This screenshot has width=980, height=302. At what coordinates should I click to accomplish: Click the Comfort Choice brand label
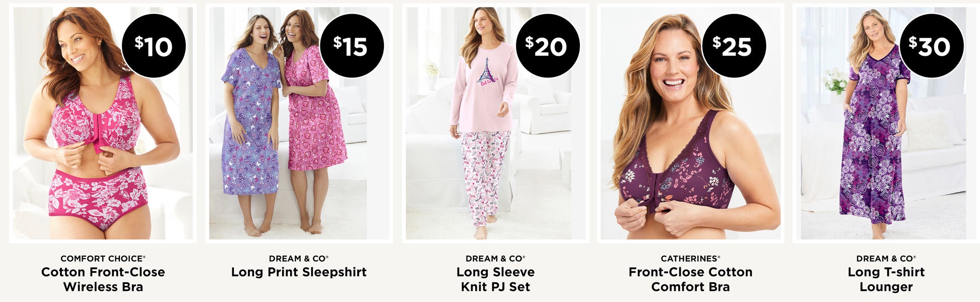click(x=103, y=259)
